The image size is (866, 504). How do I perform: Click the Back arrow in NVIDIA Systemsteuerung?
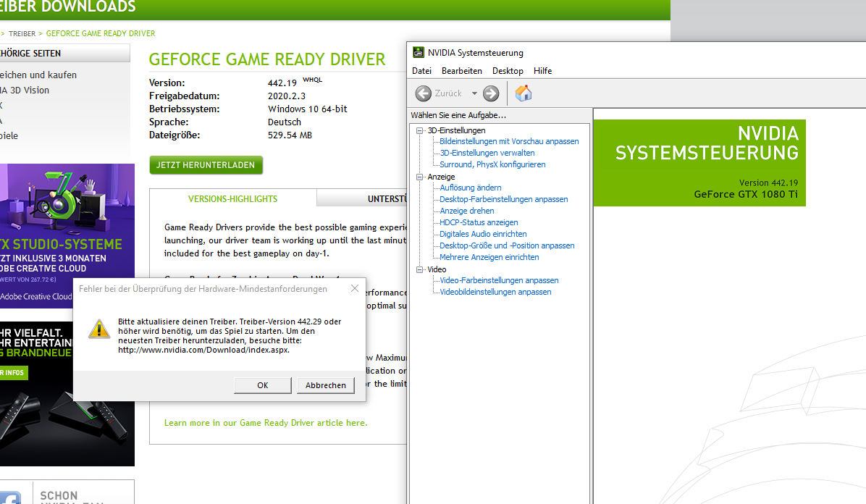(x=424, y=93)
